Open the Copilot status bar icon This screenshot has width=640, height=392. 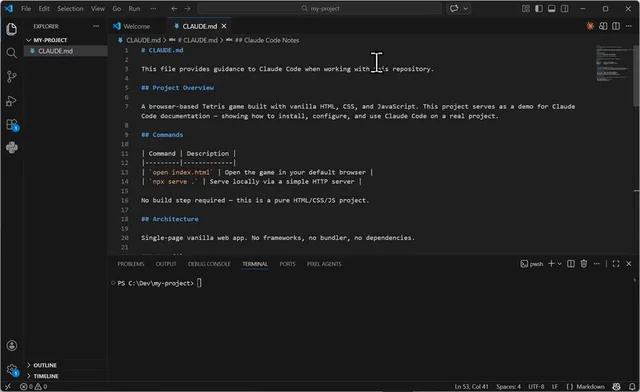(616, 386)
